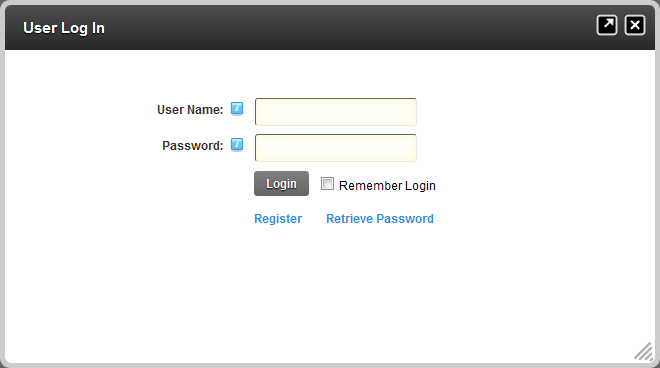660x368 pixels.
Task: Show info tooltip beside Password
Action: click(x=237, y=144)
